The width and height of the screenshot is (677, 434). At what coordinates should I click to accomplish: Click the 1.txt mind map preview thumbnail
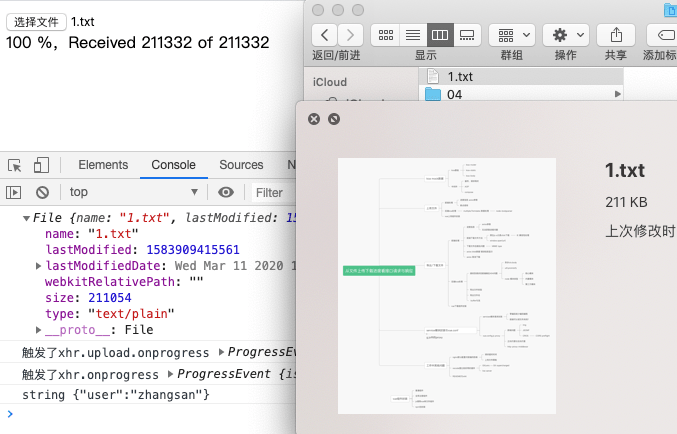tap(446, 286)
